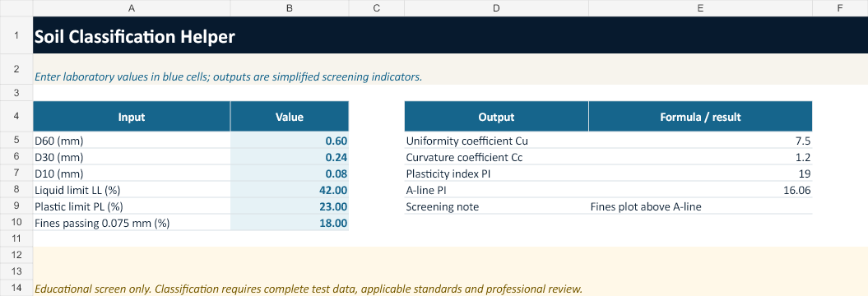The image size is (868, 296).
Task: Click the Fines passing 0.075 mm label
Action: click(x=102, y=224)
